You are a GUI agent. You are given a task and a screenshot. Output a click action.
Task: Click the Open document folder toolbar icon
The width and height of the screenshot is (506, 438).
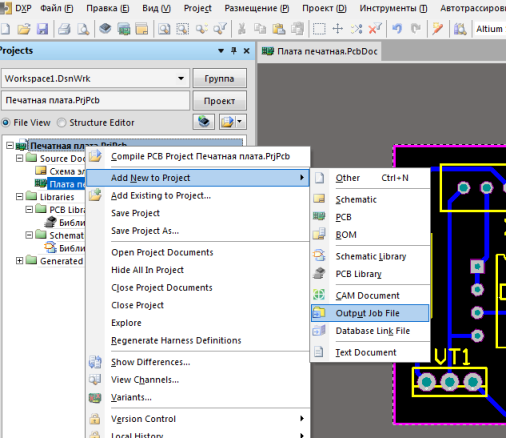[x=24, y=29]
